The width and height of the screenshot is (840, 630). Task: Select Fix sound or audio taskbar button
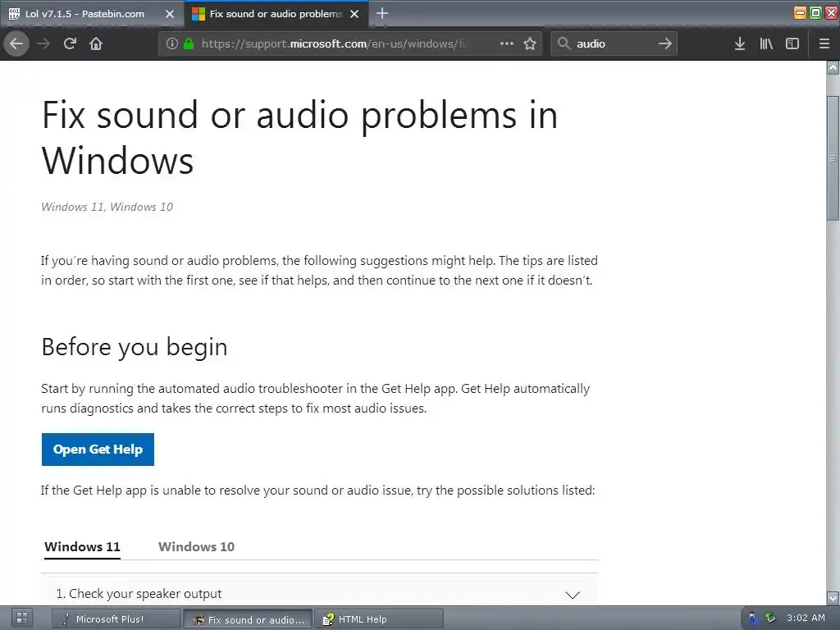point(248,619)
